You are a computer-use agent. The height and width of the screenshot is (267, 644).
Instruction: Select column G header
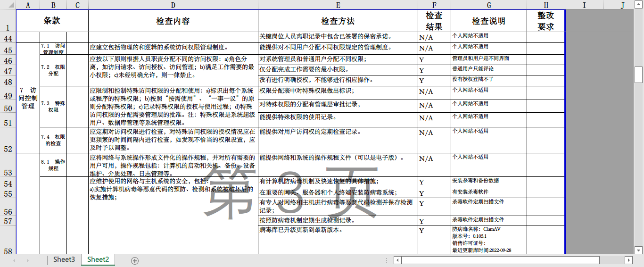click(489, 5)
